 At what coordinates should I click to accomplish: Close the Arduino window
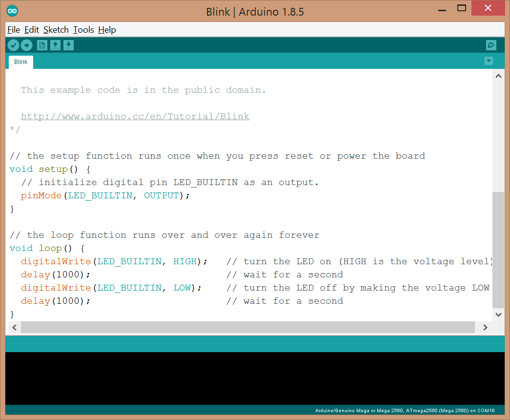coord(488,8)
